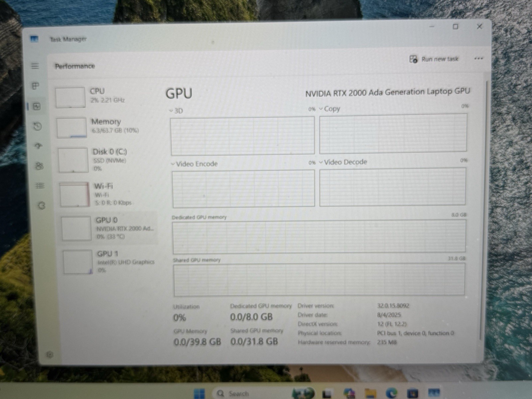Open the 3D engine graph dropdown
This screenshot has width=532, height=399.
click(x=176, y=111)
